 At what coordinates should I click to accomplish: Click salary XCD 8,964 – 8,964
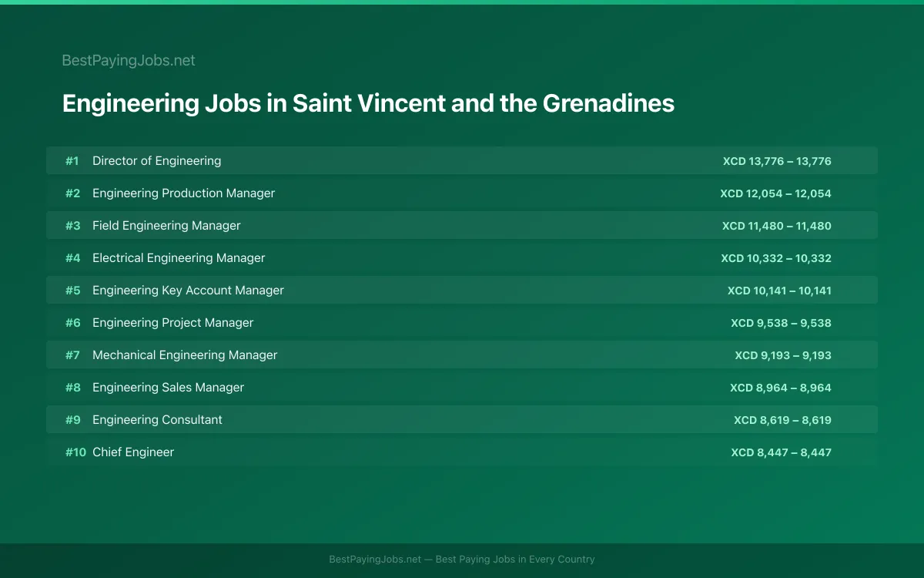pyautogui.click(x=781, y=388)
